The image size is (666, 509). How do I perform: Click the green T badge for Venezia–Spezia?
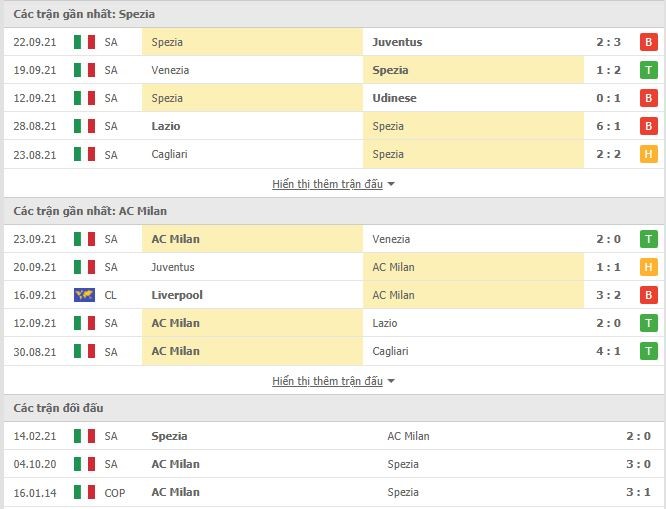648,70
